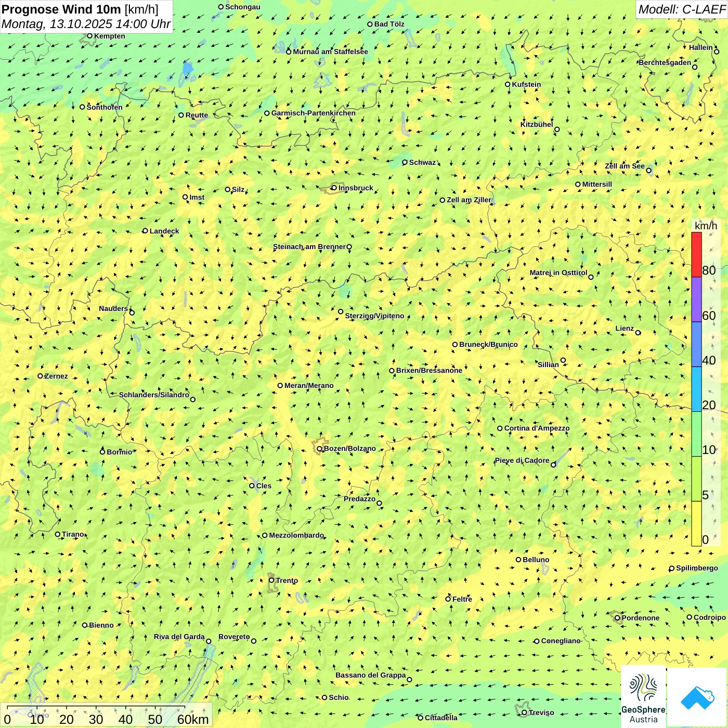Click the 'Cittadella' label

(441, 718)
